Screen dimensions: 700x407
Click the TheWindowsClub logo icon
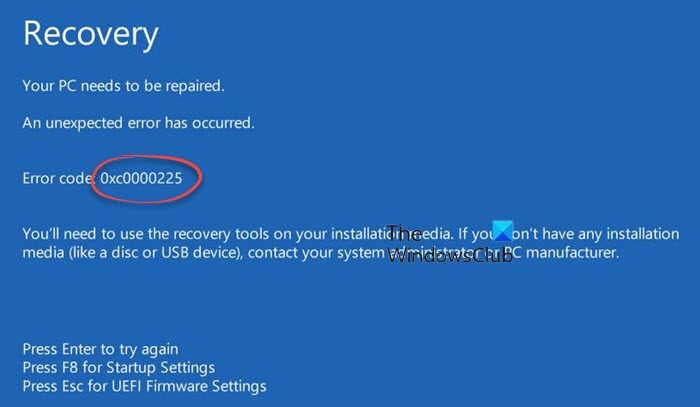pyautogui.click(x=503, y=230)
